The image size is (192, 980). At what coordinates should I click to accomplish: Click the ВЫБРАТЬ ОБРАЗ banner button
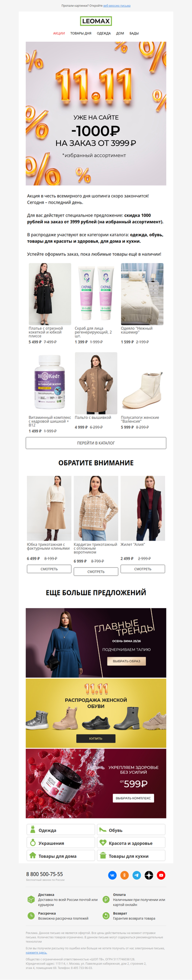click(126, 661)
